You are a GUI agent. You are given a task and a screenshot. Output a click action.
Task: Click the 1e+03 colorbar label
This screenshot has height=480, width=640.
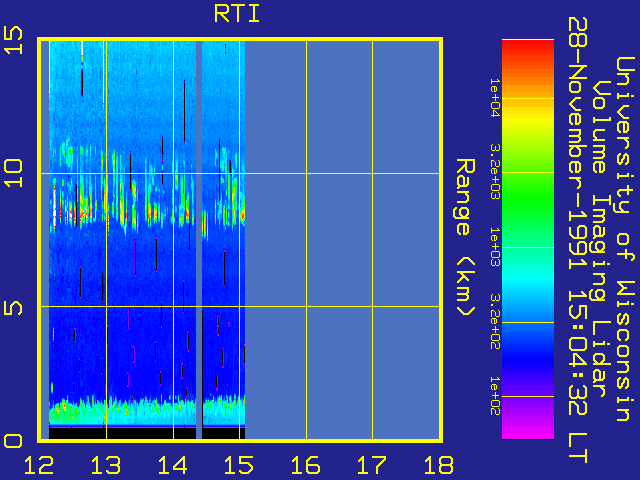tap(494, 247)
